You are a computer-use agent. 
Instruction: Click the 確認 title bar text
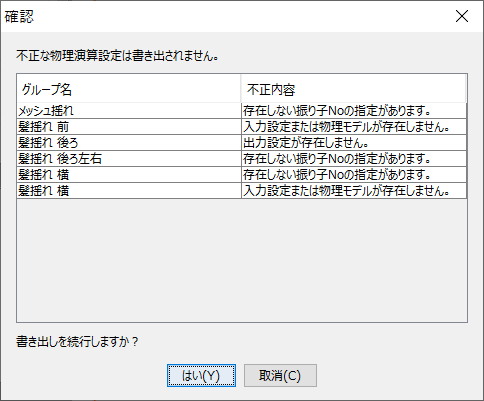pyautogui.click(x=19, y=16)
